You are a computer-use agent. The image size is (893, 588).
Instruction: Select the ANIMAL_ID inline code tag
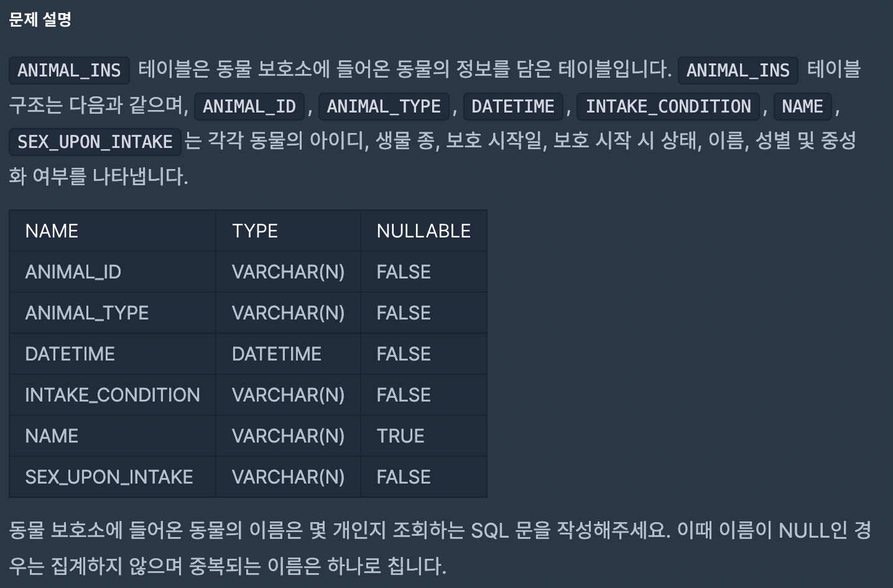coord(249,106)
